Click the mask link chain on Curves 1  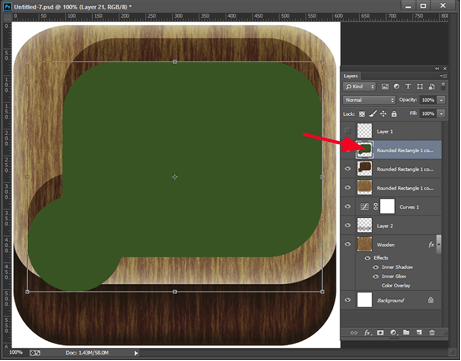tap(376, 207)
